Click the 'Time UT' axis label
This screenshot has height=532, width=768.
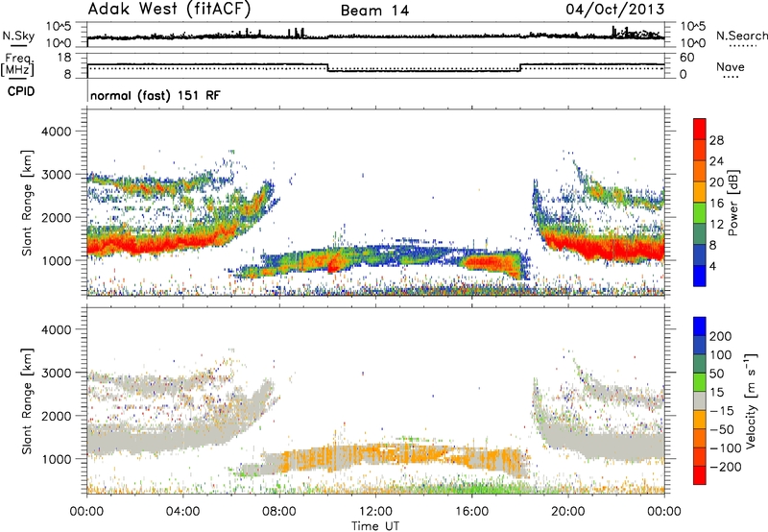pyautogui.click(x=375, y=525)
